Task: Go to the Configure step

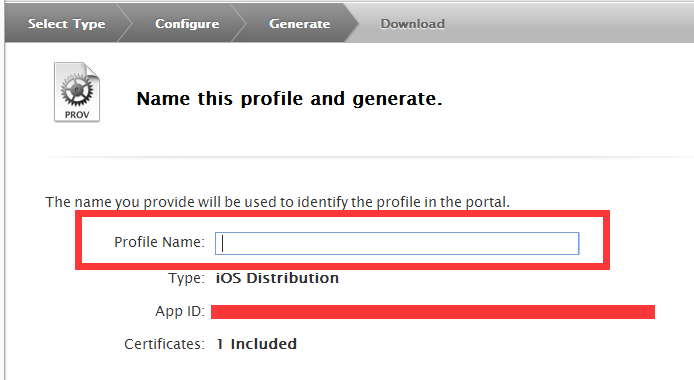Action: coord(187,24)
